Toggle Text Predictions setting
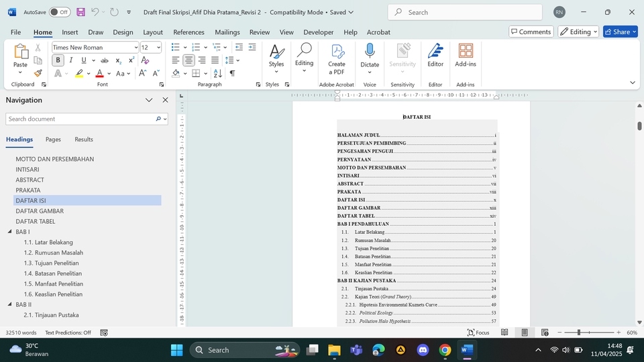 pos(68,333)
